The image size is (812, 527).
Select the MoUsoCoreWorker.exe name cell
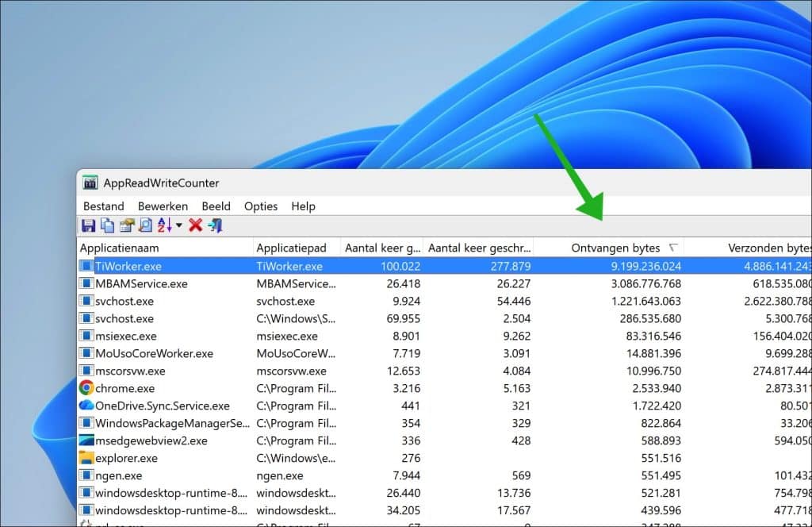155,353
